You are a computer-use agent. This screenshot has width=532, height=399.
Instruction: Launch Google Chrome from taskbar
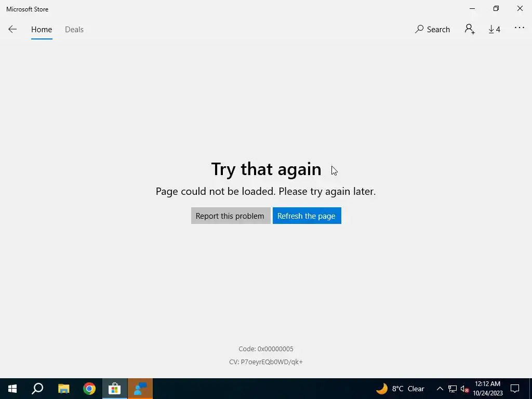coord(89,389)
